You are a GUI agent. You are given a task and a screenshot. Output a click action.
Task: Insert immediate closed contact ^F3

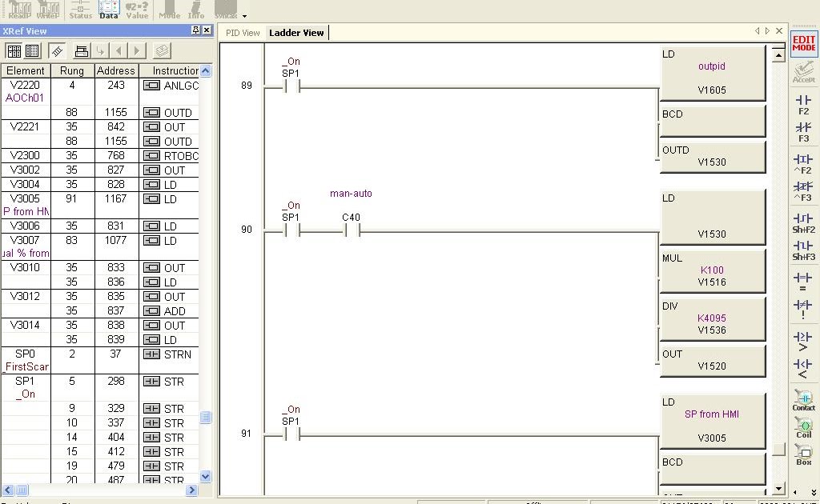click(x=803, y=191)
